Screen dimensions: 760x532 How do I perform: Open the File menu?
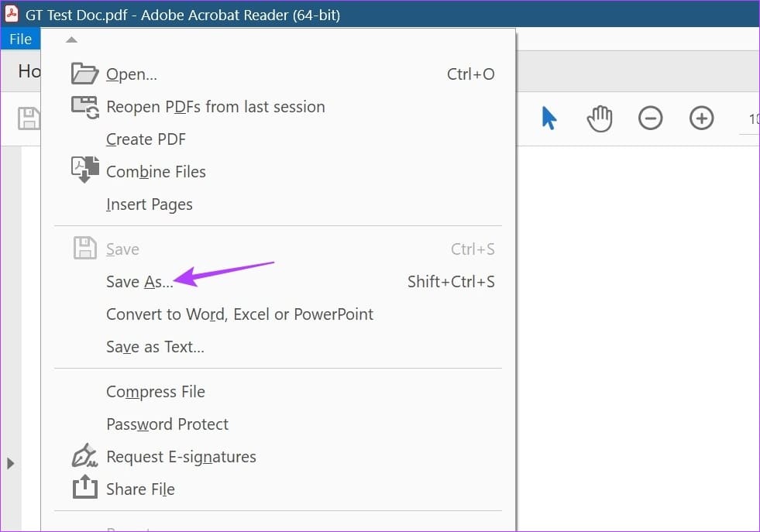(x=20, y=39)
